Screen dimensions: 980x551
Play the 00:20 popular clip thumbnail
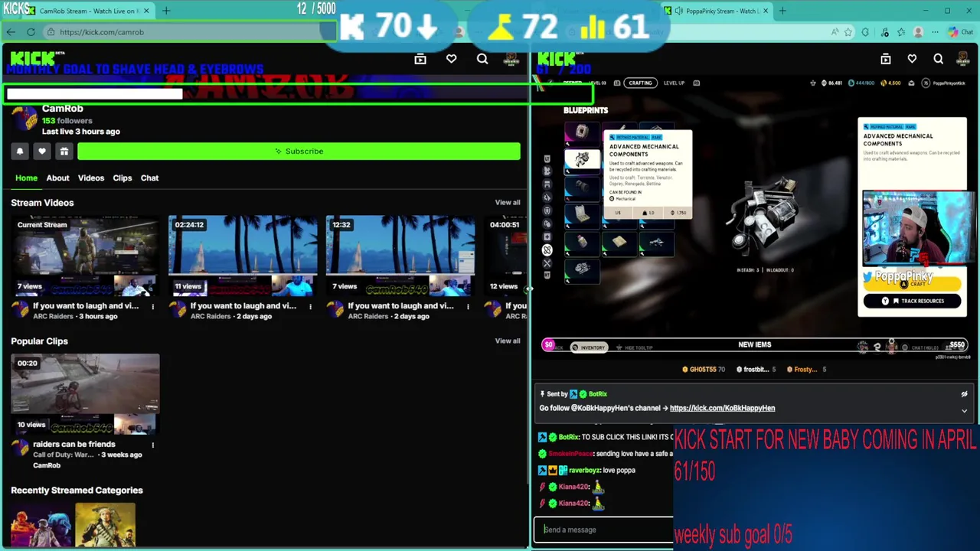[x=85, y=395]
